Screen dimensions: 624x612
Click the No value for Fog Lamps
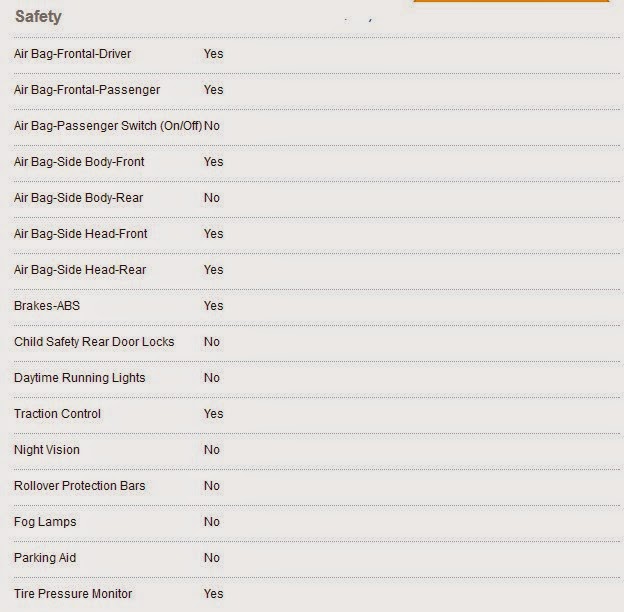(212, 522)
